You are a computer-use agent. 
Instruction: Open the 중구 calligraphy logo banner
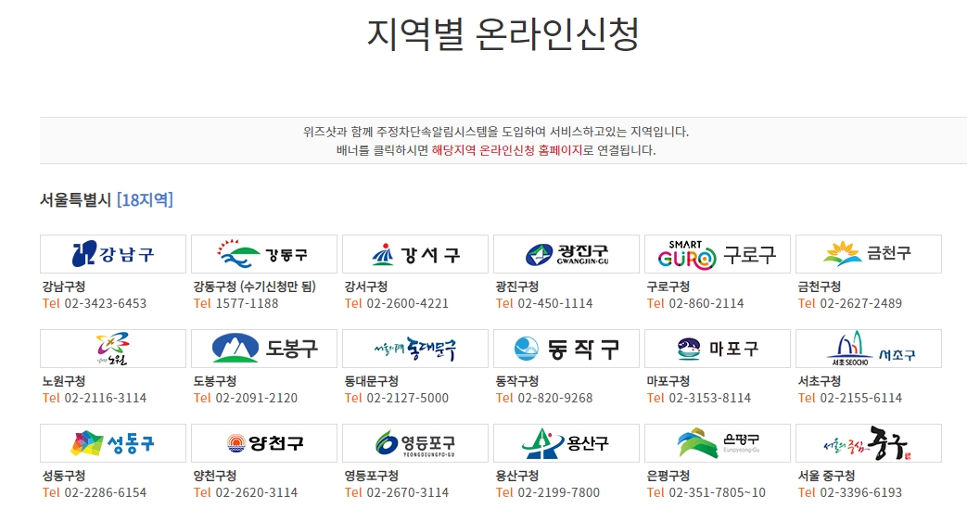[870, 443]
